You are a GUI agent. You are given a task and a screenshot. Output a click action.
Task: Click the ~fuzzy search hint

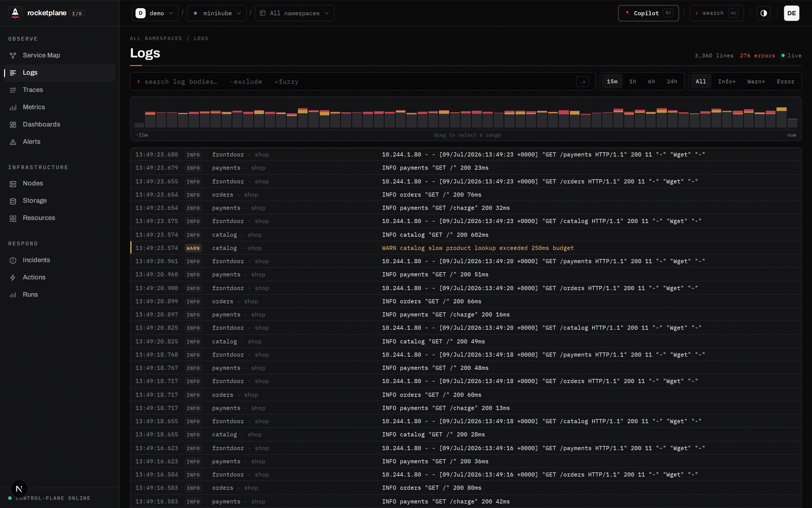pos(286,82)
